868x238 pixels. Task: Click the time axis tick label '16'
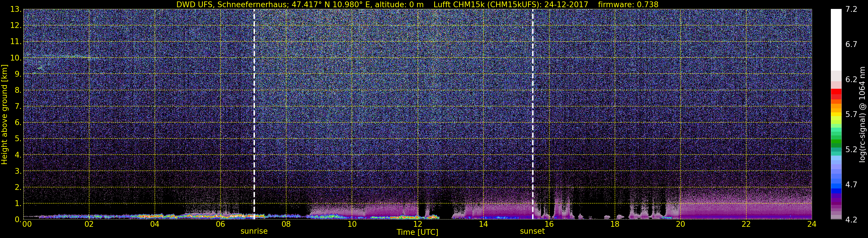tap(549, 224)
